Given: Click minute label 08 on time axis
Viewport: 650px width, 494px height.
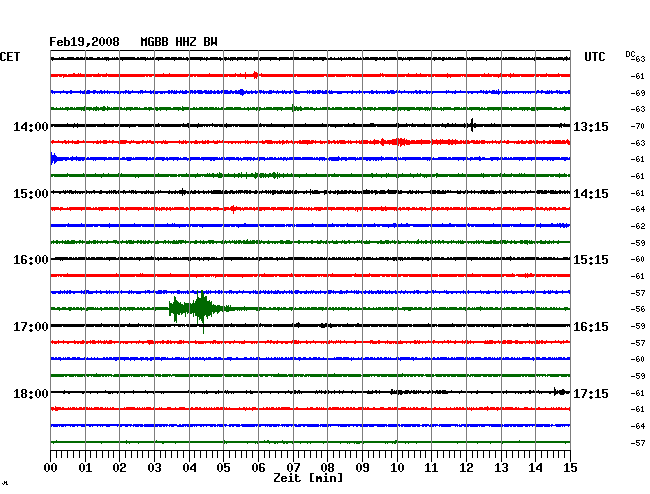Looking at the screenshot, I should coord(327,468).
